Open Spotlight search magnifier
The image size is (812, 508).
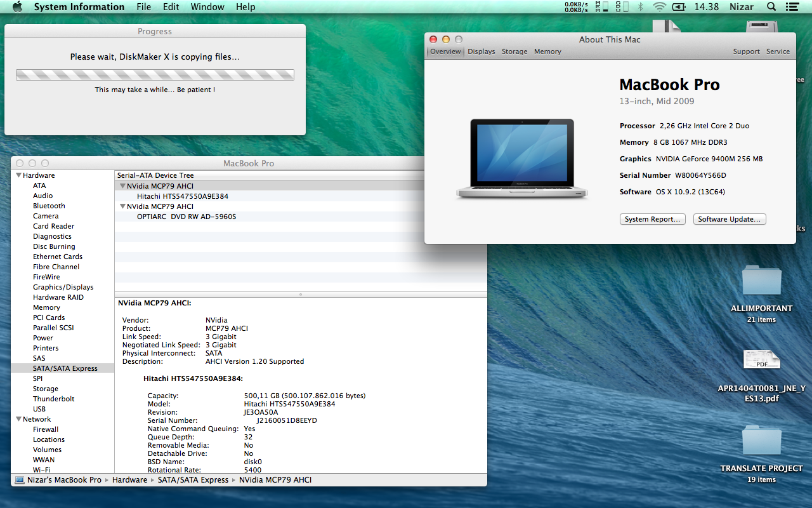click(771, 7)
